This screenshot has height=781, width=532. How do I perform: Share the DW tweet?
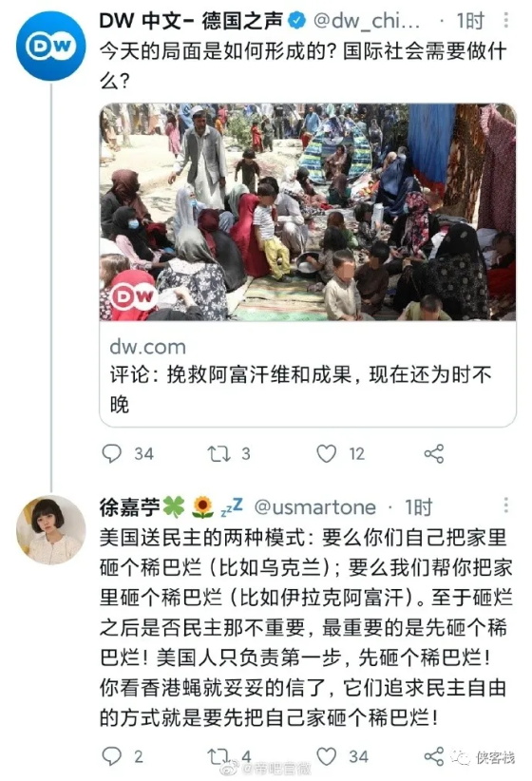coord(434,453)
